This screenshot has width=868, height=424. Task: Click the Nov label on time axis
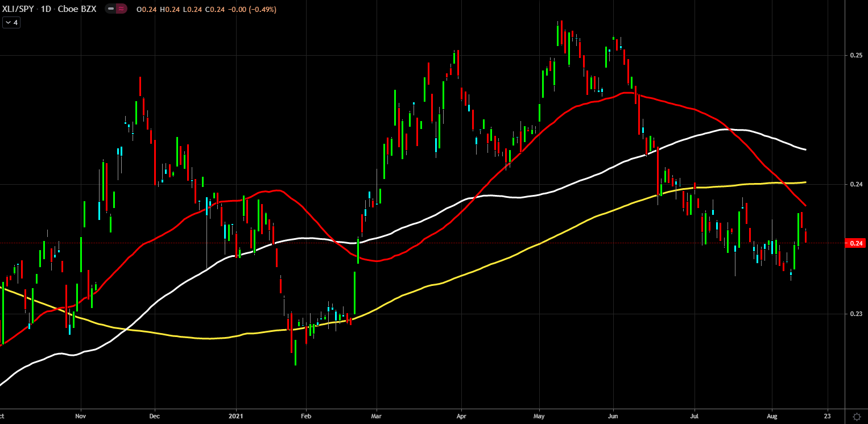80,416
